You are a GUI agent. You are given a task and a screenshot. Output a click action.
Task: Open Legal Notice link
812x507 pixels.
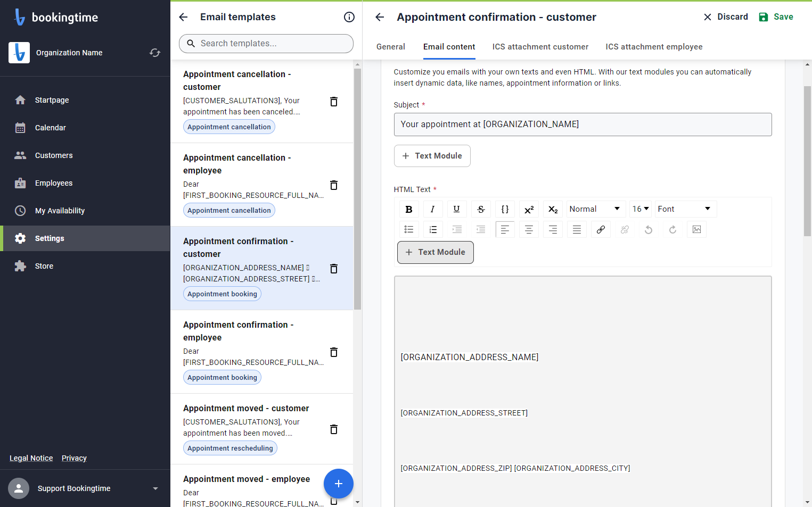pos(31,458)
